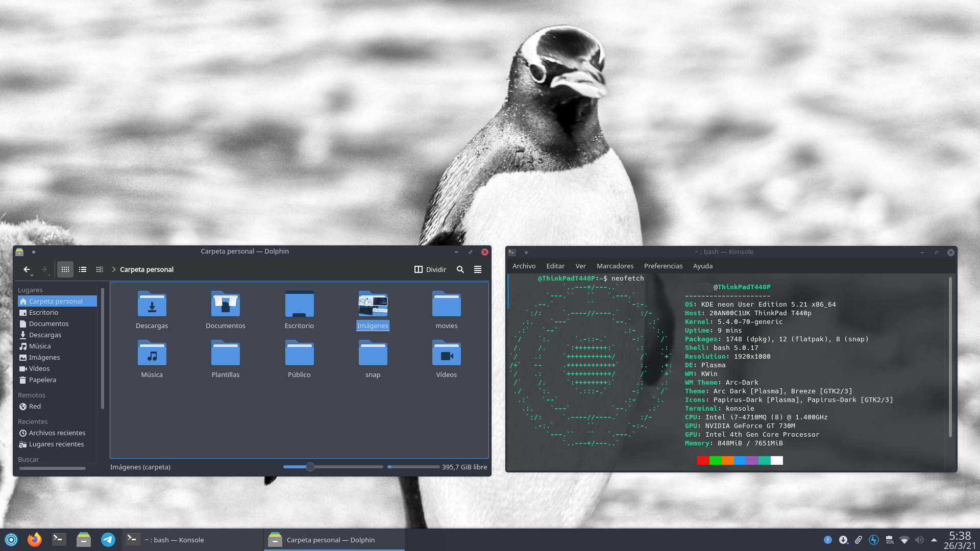980x551 pixels.
Task: Open the Dolphin search magnifier
Action: click(x=460, y=269)
